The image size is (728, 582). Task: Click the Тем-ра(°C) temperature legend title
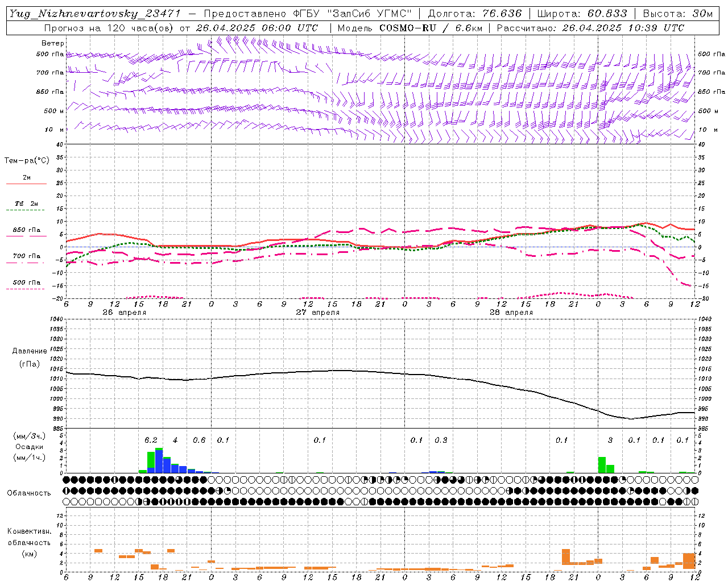(x=27, y=161)
